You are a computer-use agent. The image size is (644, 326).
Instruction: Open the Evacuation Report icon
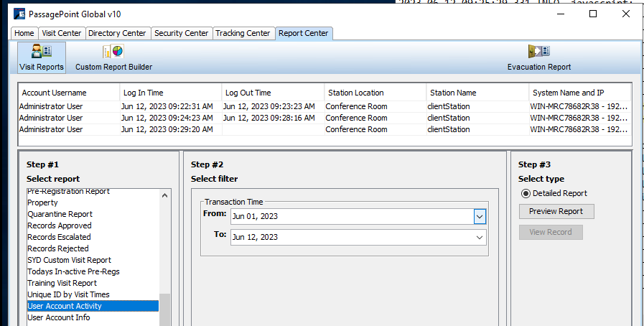tap(538, 57)
